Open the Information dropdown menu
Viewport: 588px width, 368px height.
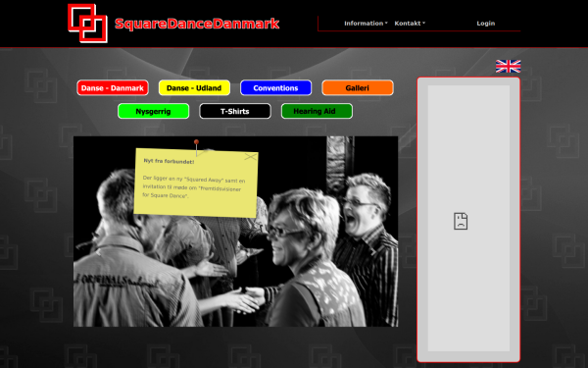point(366,24)
